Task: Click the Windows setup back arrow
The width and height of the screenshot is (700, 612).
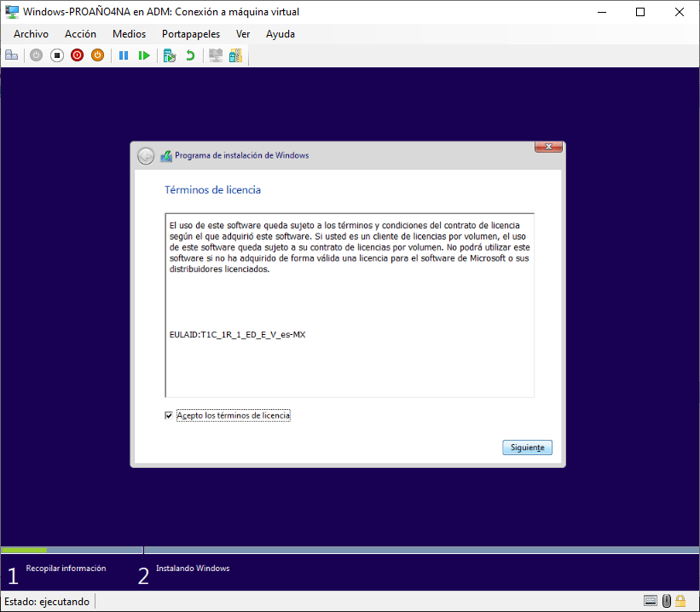Action: (x=146, y=156)
